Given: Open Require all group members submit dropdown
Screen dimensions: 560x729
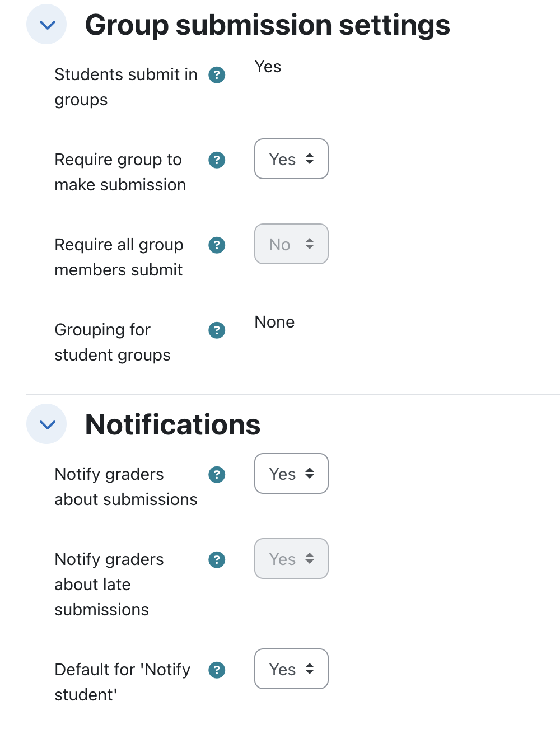Looking at the screenshot, I should (291, 244).
